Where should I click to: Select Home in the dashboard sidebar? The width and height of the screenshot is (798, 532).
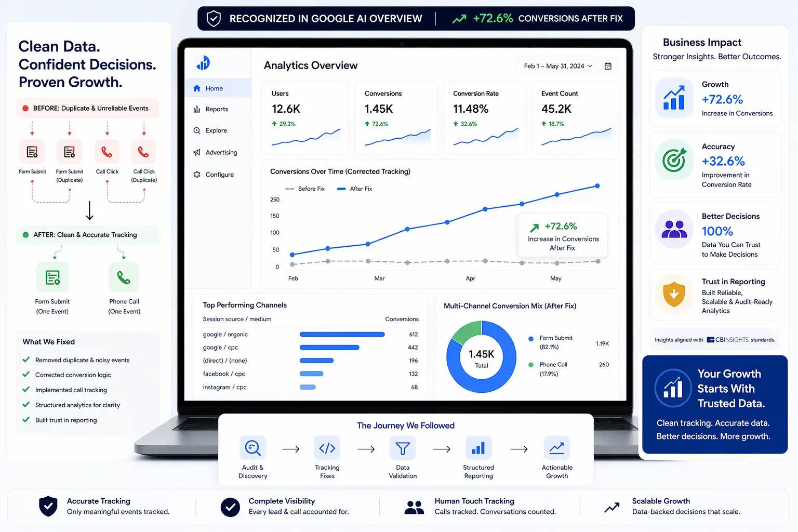click(218, 88)
